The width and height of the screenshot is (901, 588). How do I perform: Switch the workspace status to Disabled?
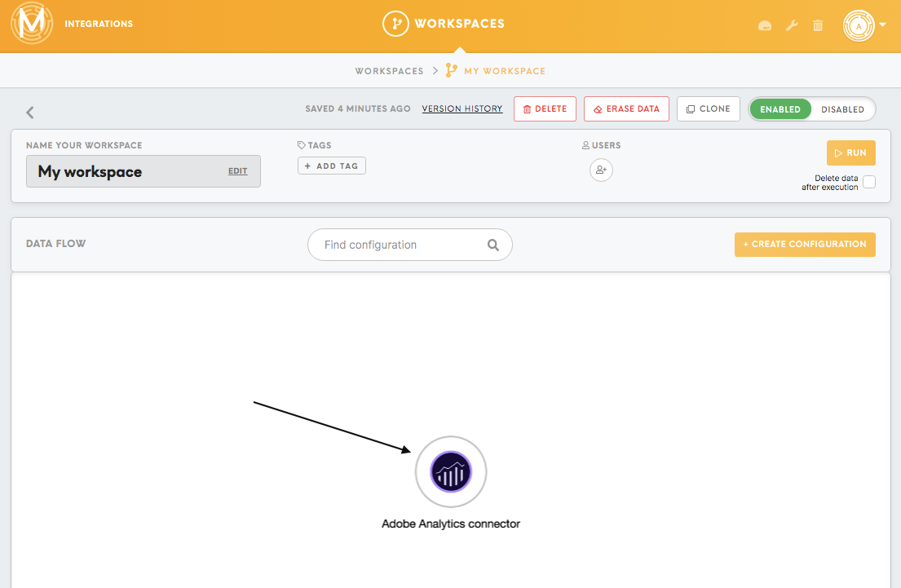click(x=842, y=109)
